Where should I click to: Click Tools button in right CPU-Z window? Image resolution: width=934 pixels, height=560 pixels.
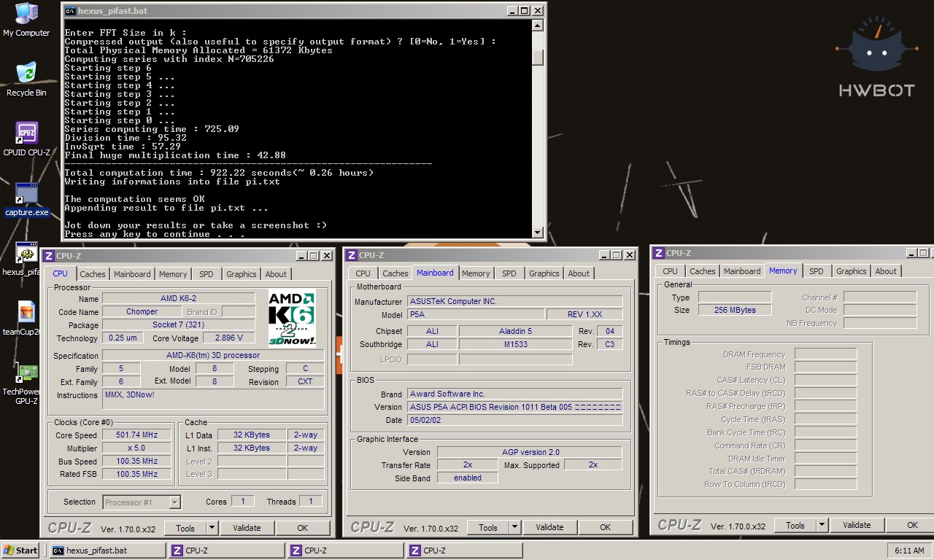pyautogui.click(x=795, y=525)
